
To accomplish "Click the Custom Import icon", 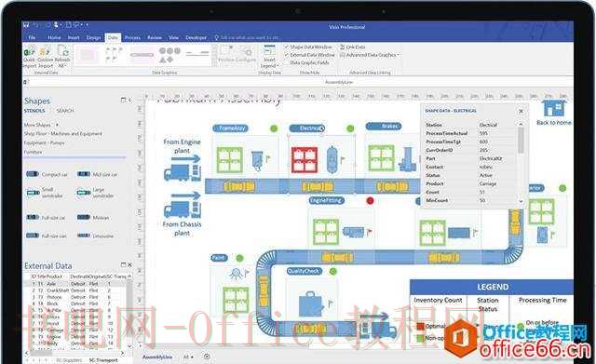I will coord(45,51).
